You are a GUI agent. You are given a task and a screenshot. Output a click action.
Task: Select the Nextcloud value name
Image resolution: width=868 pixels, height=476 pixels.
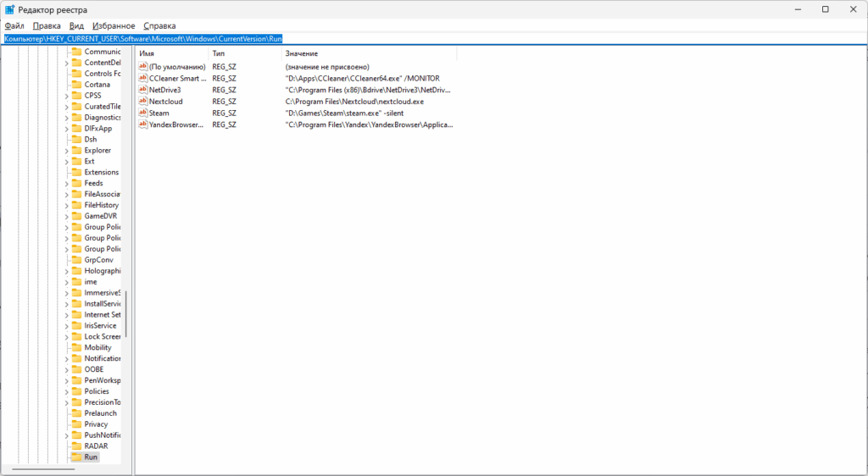coord(165,101)
